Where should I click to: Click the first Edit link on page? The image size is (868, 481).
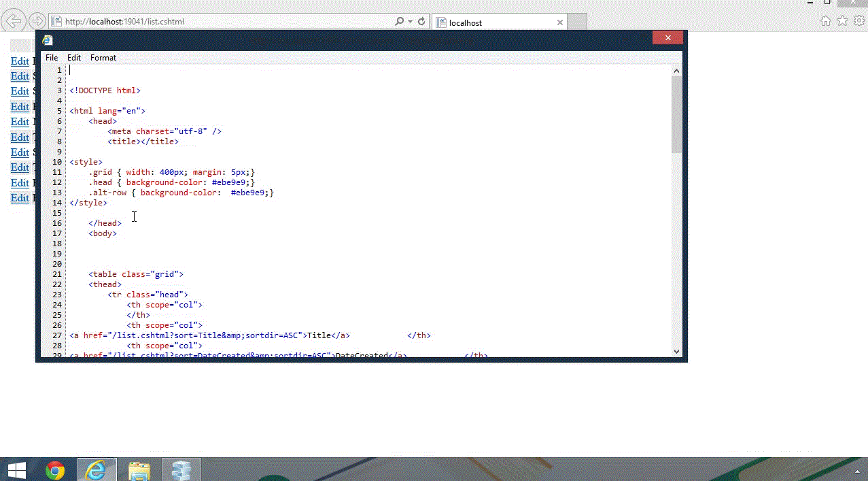coord(20,61)
